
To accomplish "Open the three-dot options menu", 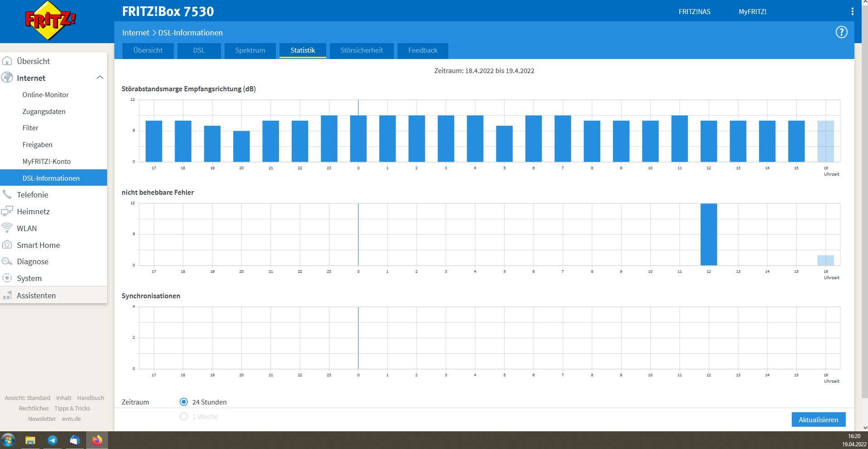I will pos(852,11).
